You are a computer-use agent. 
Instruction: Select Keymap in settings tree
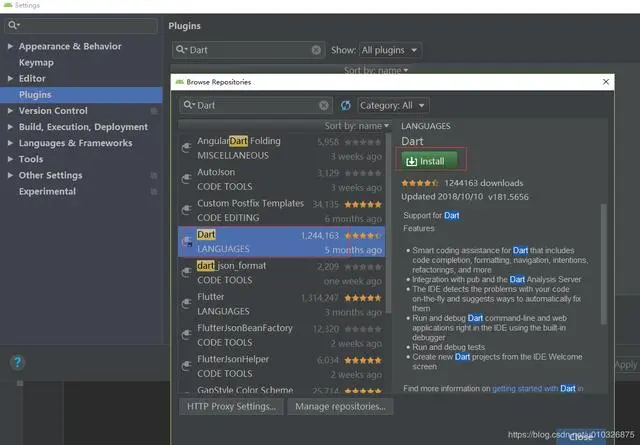[36, 62]
